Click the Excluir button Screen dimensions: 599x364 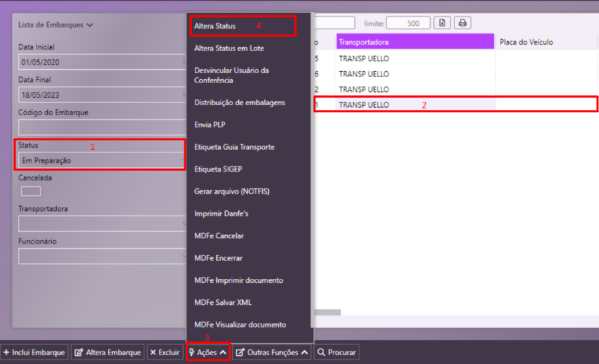tap(164, 352)
